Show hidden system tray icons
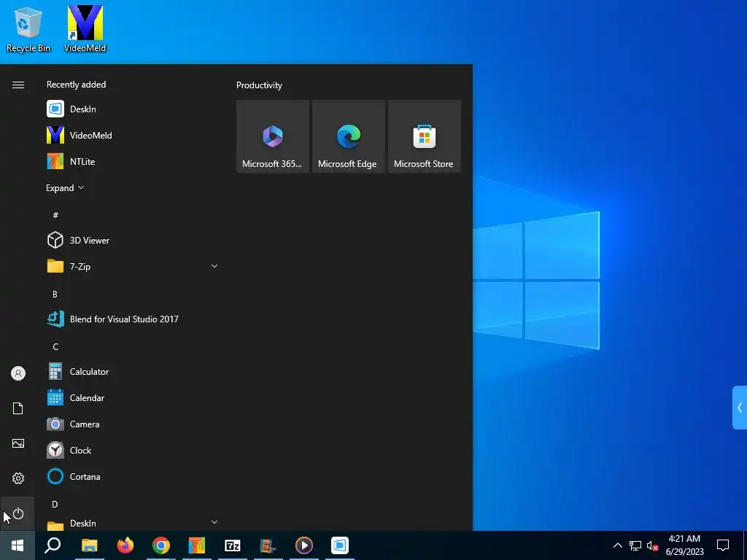The height and width of the screenshot is (560, 747). tap(617, 545)
